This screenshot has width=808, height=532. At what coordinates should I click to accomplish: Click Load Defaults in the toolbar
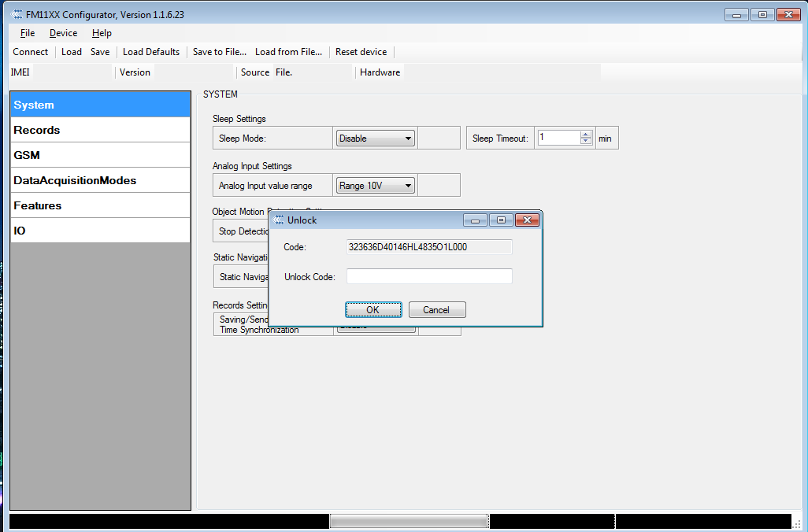point(151,52)
